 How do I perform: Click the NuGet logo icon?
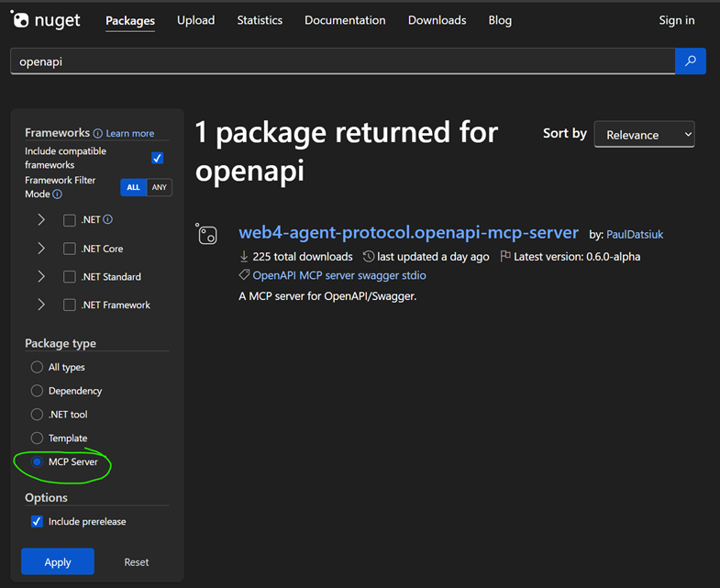tap(20, 19)
